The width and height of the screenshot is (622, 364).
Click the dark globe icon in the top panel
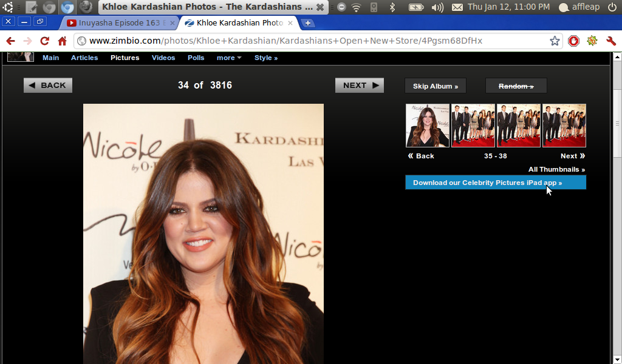[x=86, y=7]
